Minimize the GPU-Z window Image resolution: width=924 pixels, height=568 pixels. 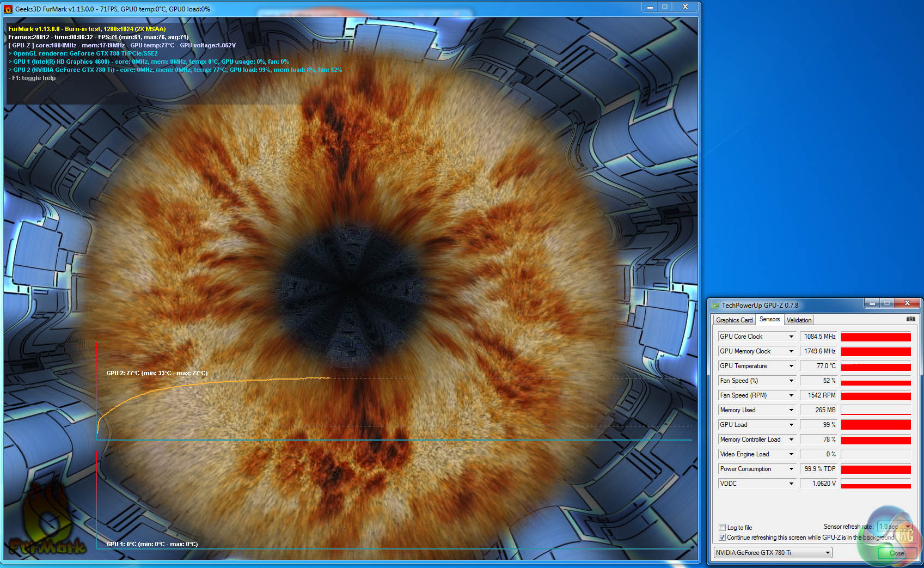coord(871,303)
